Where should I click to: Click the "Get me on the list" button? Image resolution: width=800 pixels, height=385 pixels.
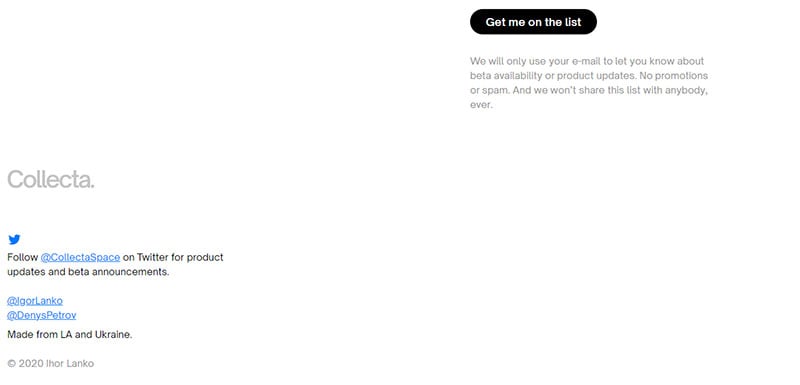tap(533, 22)
